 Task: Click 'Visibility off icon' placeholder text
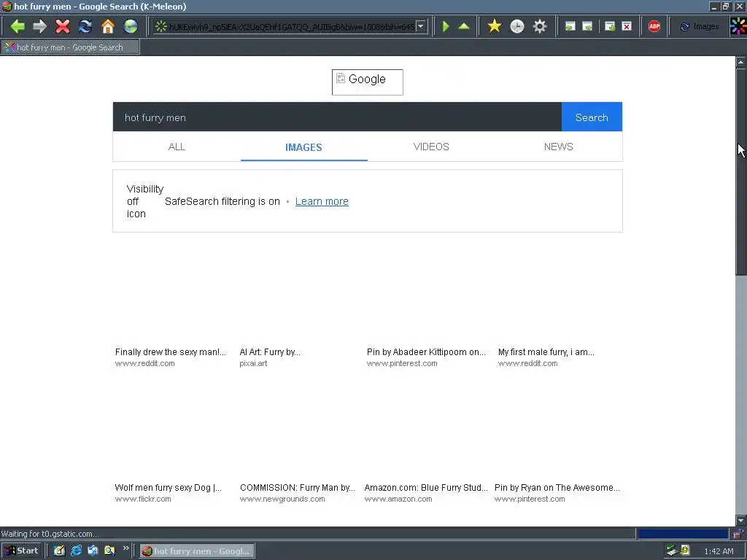pyautogui.click(x=145, y=201)
